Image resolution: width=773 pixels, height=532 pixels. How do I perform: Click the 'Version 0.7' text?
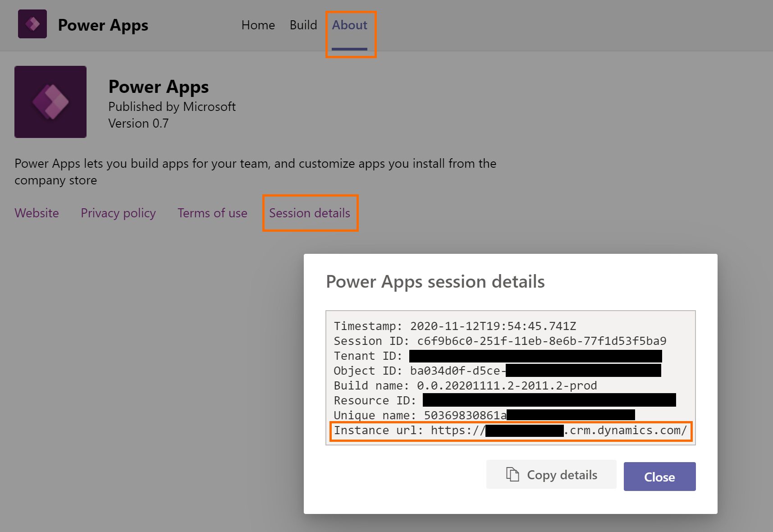point(138,123)
